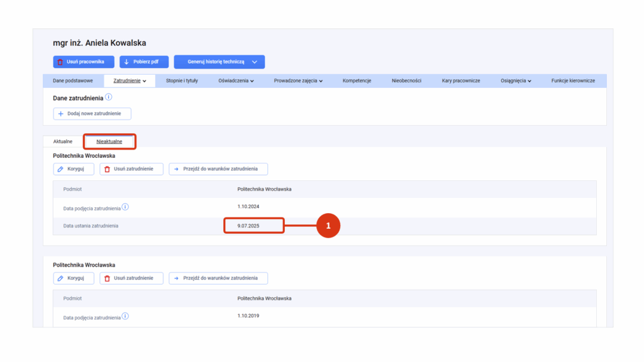
Task: Click arrow icon on second Przejdź do warunków zatrudnienia
Action: [x=176, y=278]
